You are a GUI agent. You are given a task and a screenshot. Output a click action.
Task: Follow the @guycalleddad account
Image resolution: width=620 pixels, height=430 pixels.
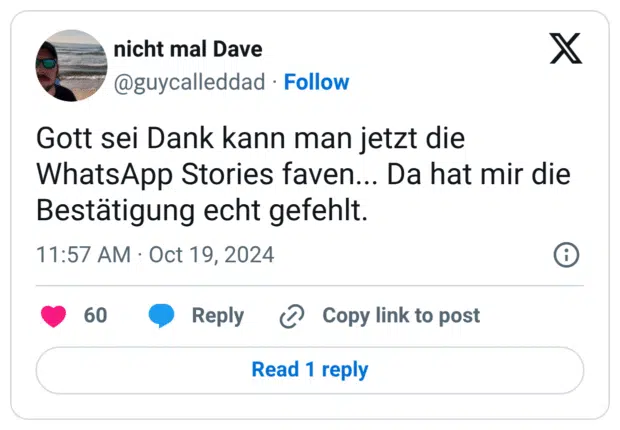pos(316,82)
